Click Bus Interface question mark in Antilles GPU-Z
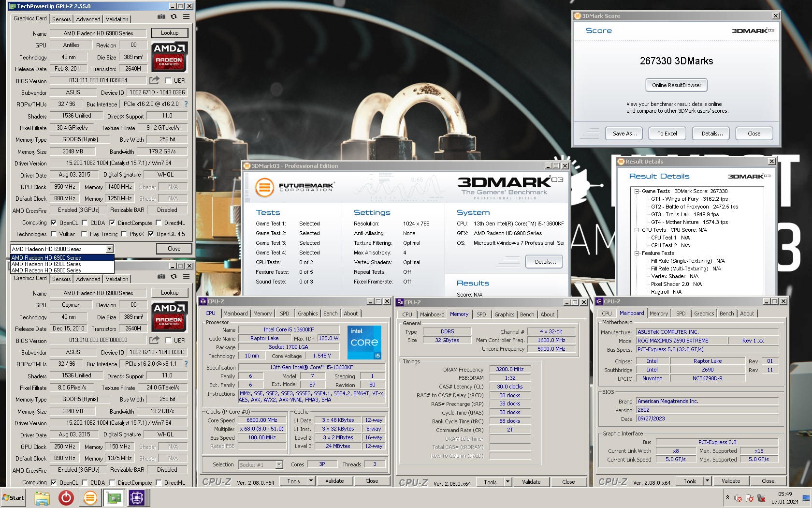Viewport: 812px width, 508px height. (186, 104)
